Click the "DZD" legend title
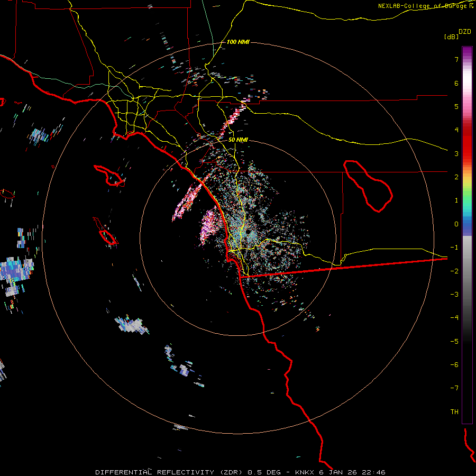Image resolution: width=476 pixels, height=476 pixels. click(465, 32)
